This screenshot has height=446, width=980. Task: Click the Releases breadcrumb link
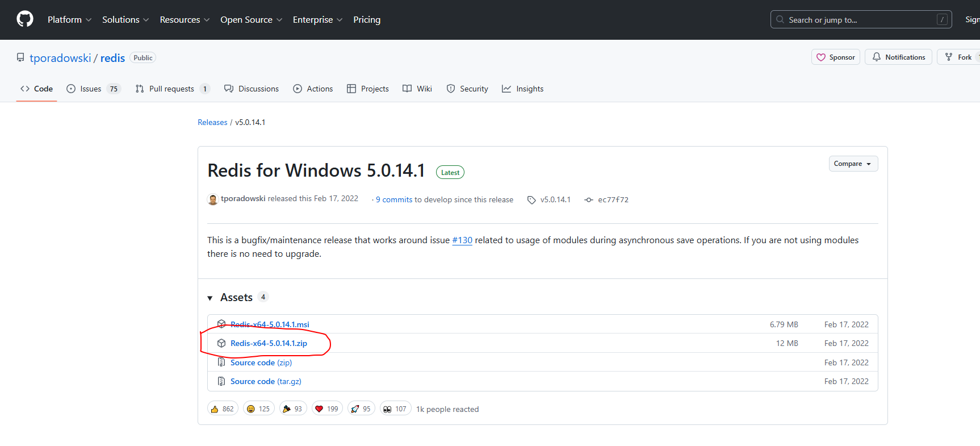click(212, 122)
